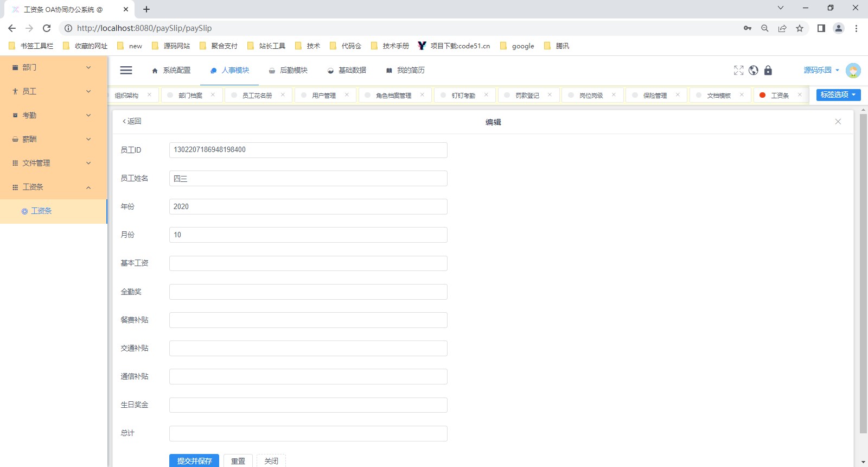Expand the 部门 sidebar menu
Image resolution: width=868 pixels, height=467 pixels.
[x=53, y=67]
